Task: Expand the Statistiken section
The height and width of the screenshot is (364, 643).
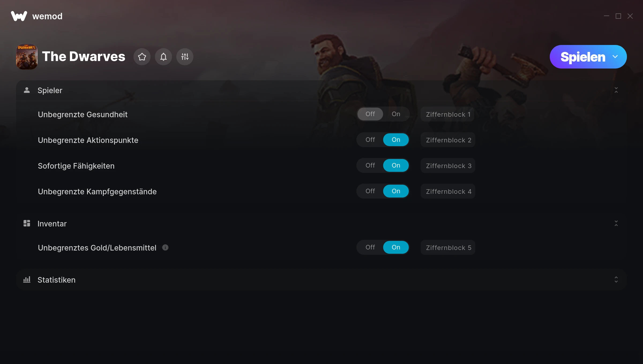Action: point(616,280)
